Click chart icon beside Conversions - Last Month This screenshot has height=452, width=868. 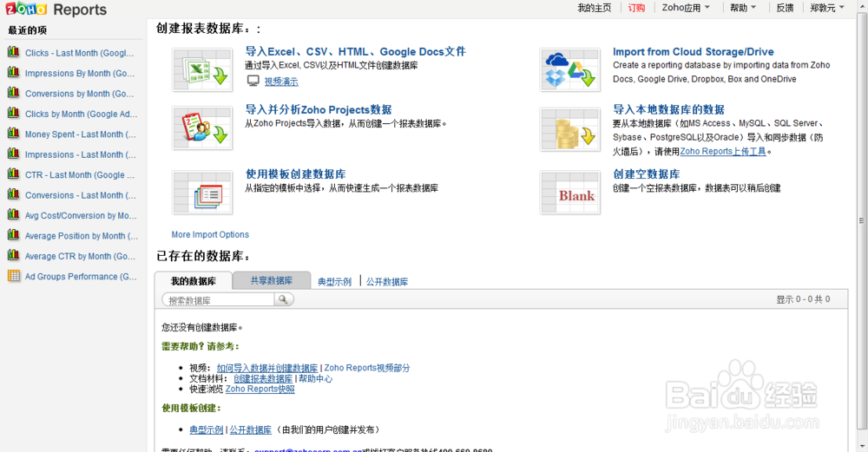13,194
